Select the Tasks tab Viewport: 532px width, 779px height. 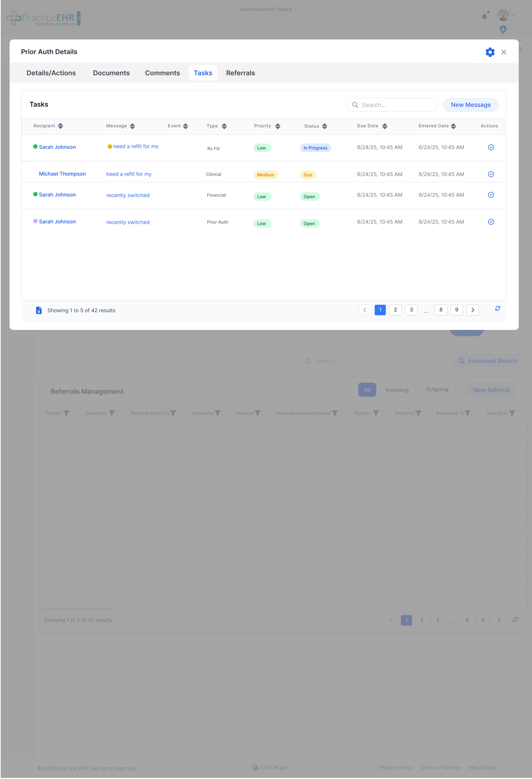click(203, 73)
